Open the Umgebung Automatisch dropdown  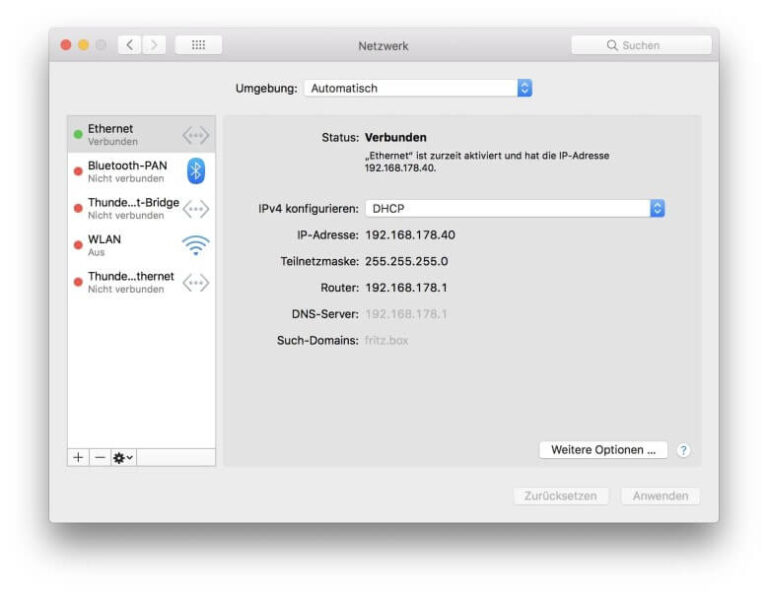pyautogui.click(x=418, y=88)
